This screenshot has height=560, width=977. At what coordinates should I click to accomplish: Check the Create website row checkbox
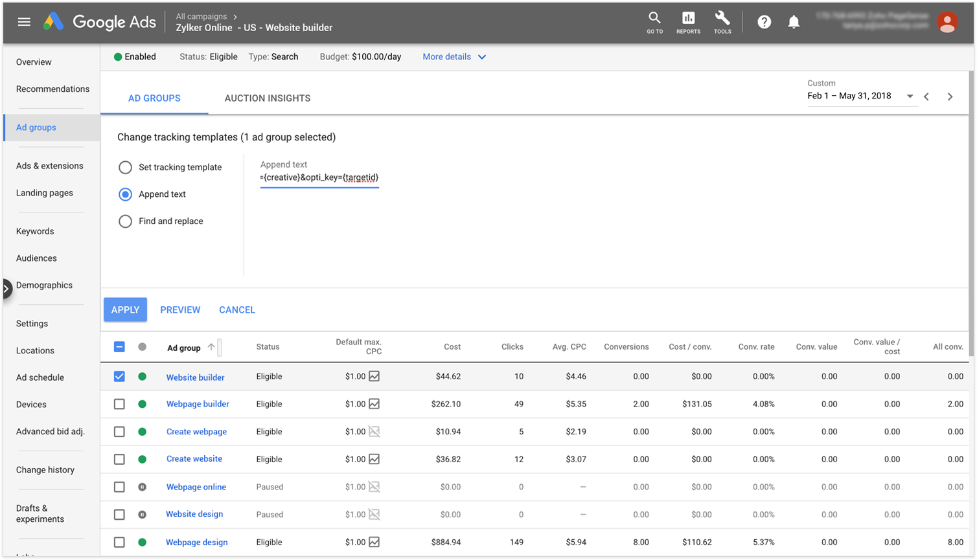tap(119, 459)
